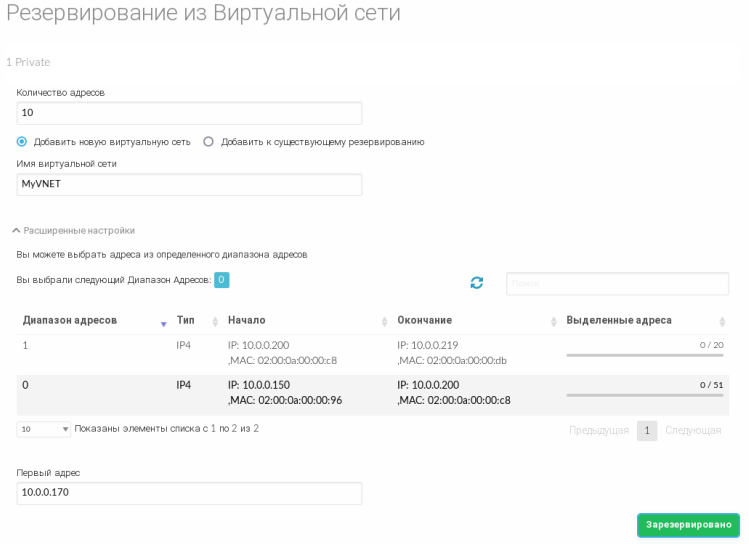This screenshot has height=544, width=749.
Task: Click the green Зарезервировано button
Action: 688,525
